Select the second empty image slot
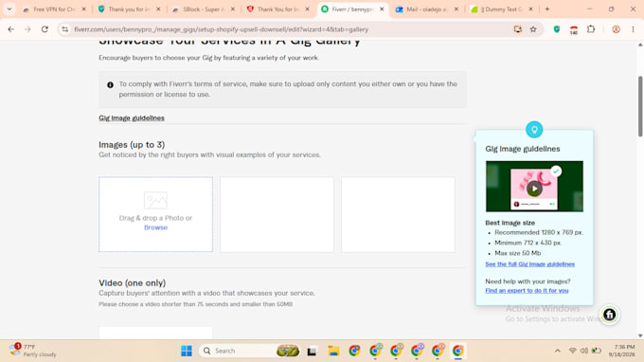 [277, 214]
